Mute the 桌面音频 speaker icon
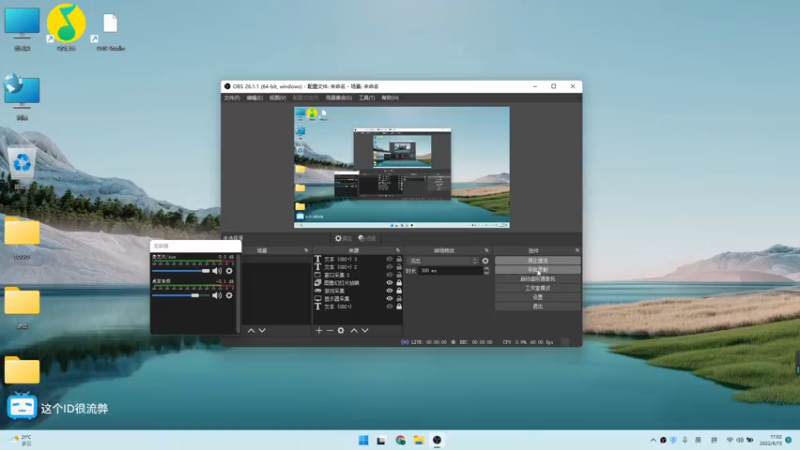Image resolution: width=800 pixels, height=450 pixels. click(x=217, y=295)
